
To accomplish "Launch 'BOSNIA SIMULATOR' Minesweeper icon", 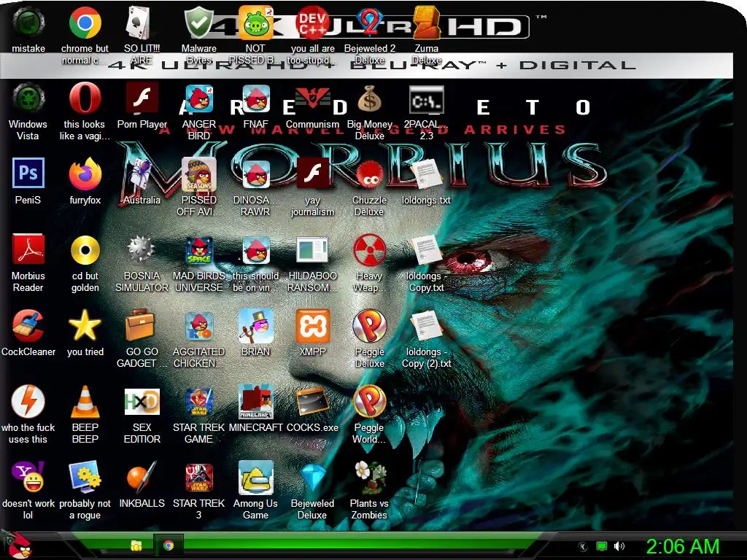I will click(x=142, y=250).
